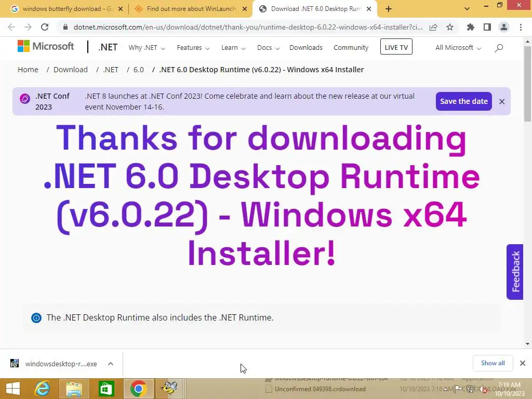Open Chrome's three-dot menu
This screenshot has height=399, width=532.
[521, 27]
